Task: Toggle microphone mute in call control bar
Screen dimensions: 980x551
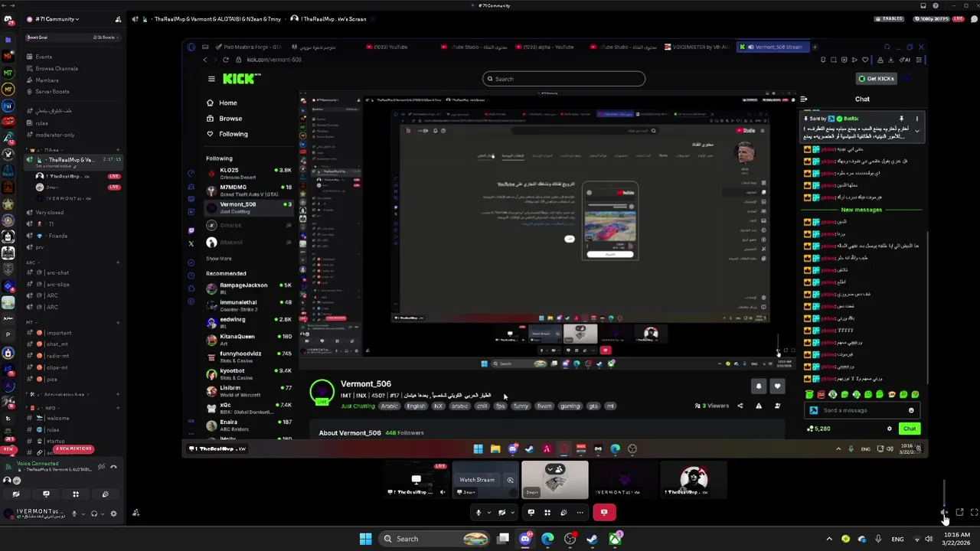Action: coord(479,513)
